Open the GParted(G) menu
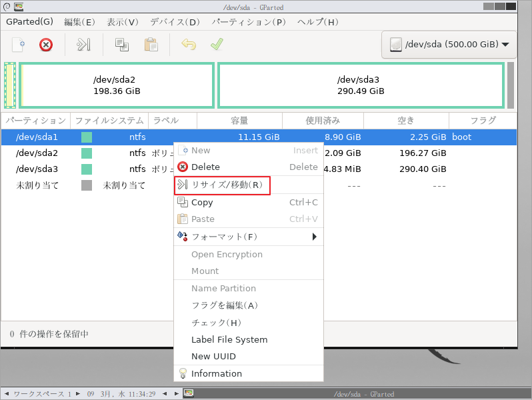532x400 pixels. tap(29, 22)
